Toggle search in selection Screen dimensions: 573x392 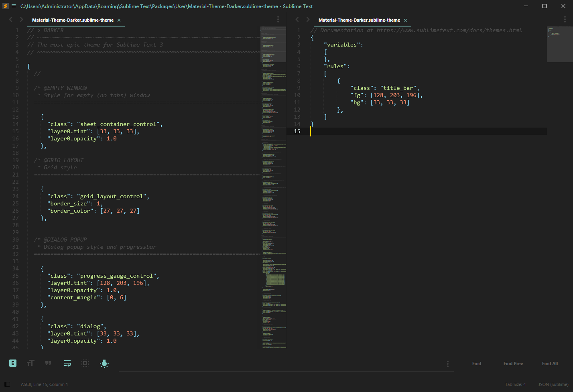click(x=85, y=363)
